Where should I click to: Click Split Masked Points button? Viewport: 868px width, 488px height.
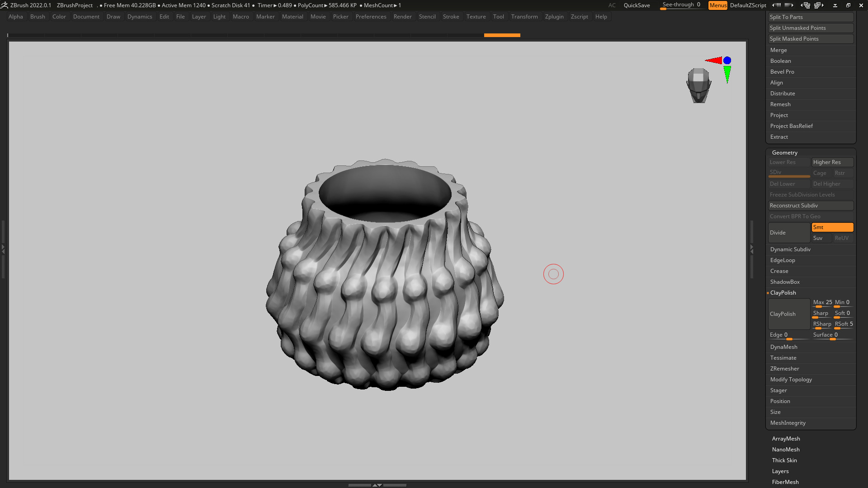click(811, 39)
